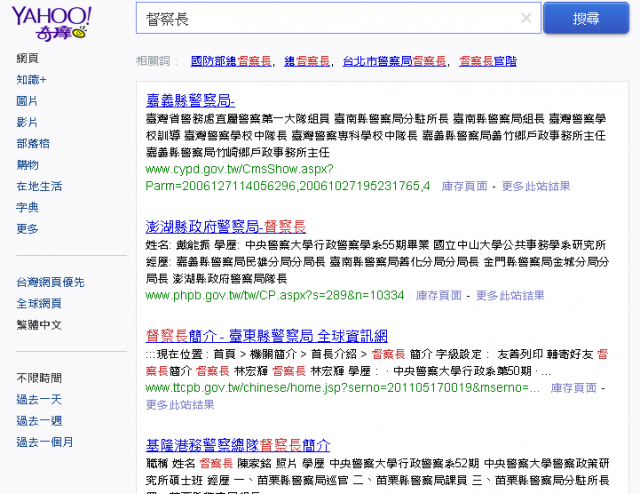Click snippet text starting 臺灣省警務處直屬
This screenshot has width=640, height=494.
(376, 136)
